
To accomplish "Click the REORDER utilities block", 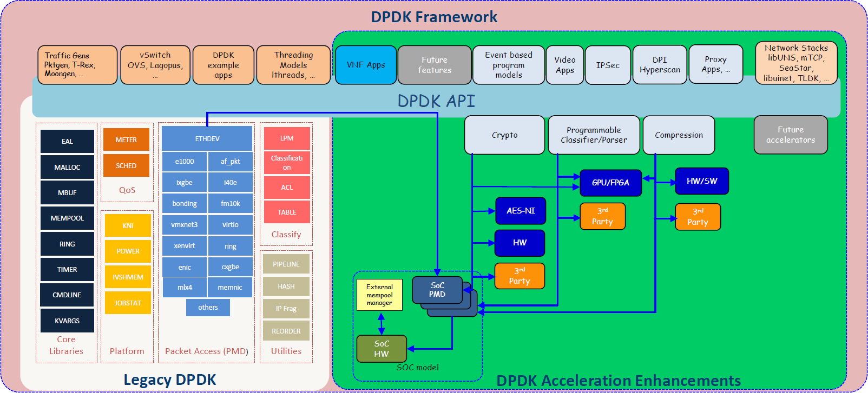I will 286,331.
